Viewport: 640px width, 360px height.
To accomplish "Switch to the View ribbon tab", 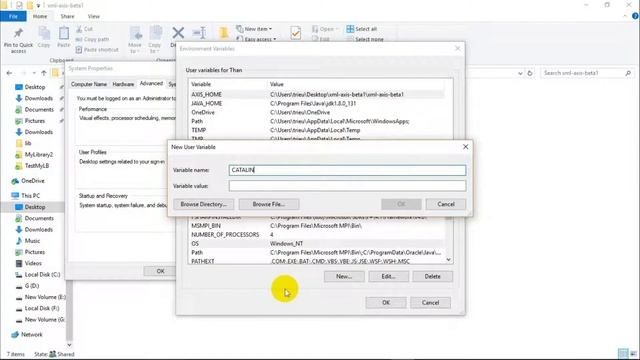I will pos(93,16).
